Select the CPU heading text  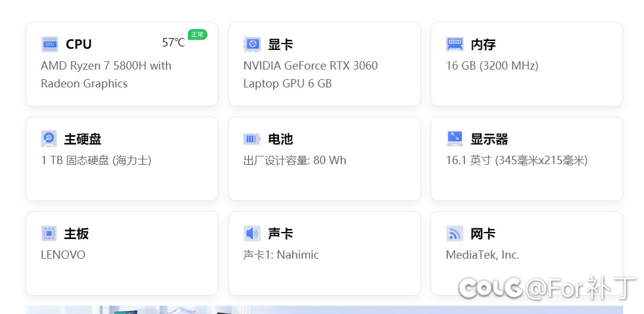click(78, 45)
